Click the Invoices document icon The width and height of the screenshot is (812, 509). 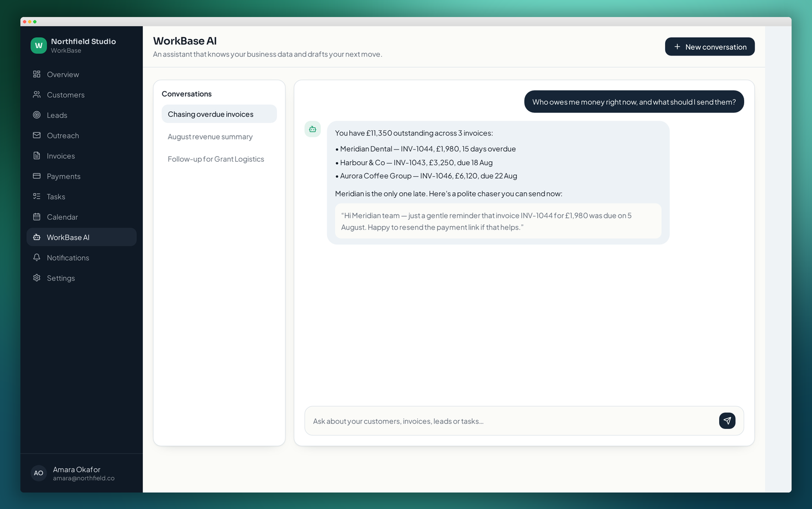tap(37, 156)
